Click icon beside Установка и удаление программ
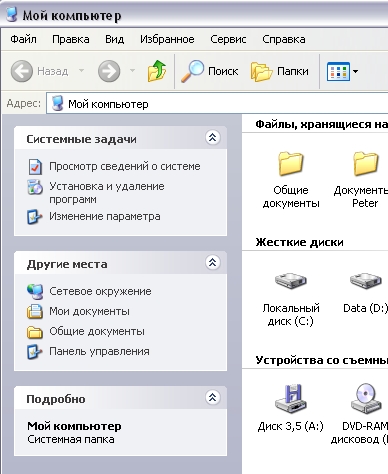 pyautogui.click(x=35, y=187)
